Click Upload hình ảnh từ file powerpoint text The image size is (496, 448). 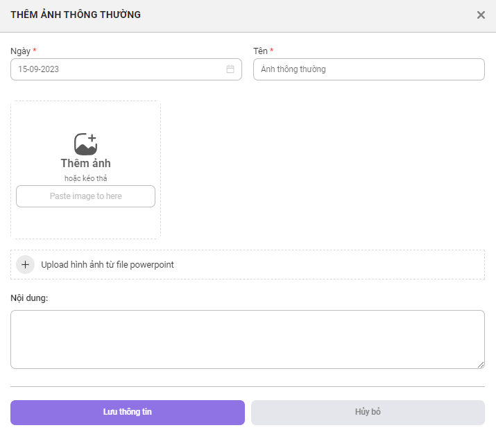click(108, 265)
